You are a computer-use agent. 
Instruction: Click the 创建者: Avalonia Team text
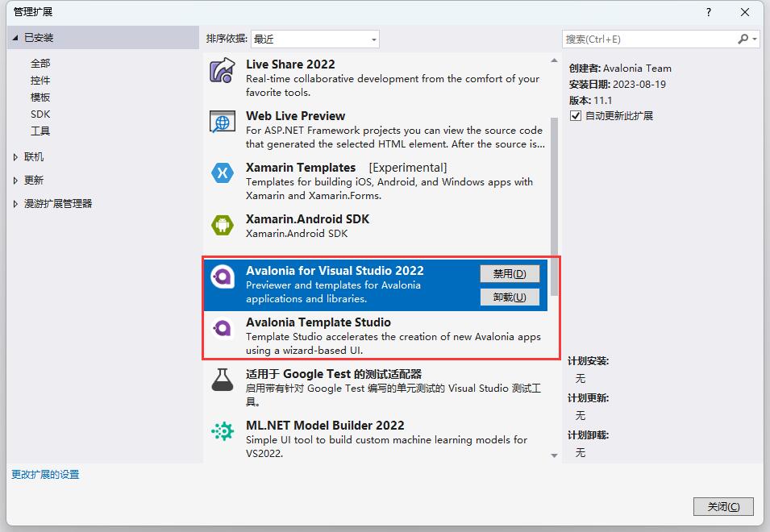pyautogui.click(x=620, y=69)
